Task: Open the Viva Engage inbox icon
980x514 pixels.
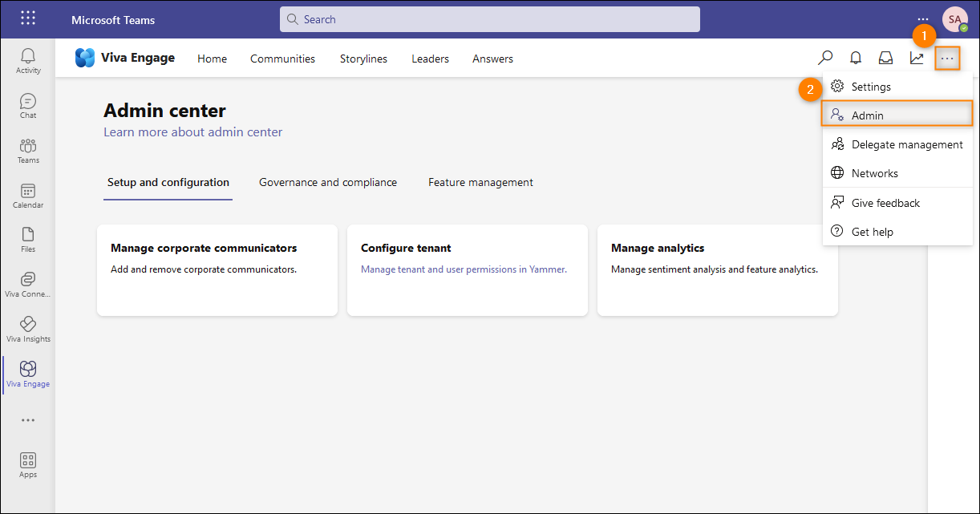Action: [x=886, y=58]
